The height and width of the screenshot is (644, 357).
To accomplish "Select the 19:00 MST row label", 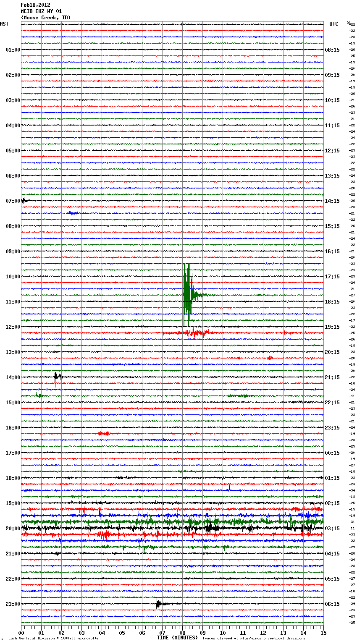I will (13, 503).
